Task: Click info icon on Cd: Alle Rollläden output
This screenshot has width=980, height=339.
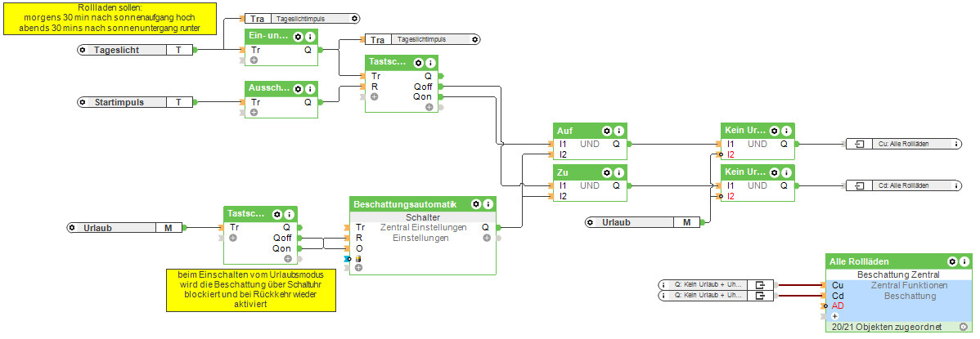Action: [956, 185]
